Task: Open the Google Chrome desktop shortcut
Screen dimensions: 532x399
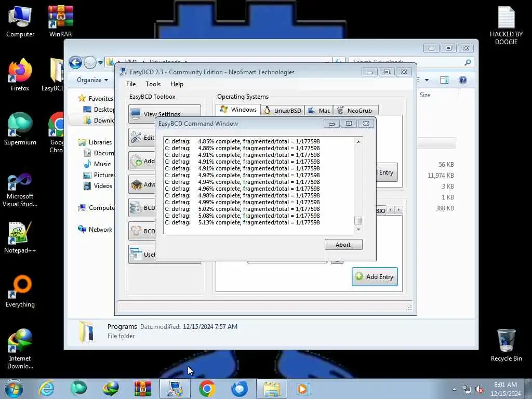Action: click(56, 133)
